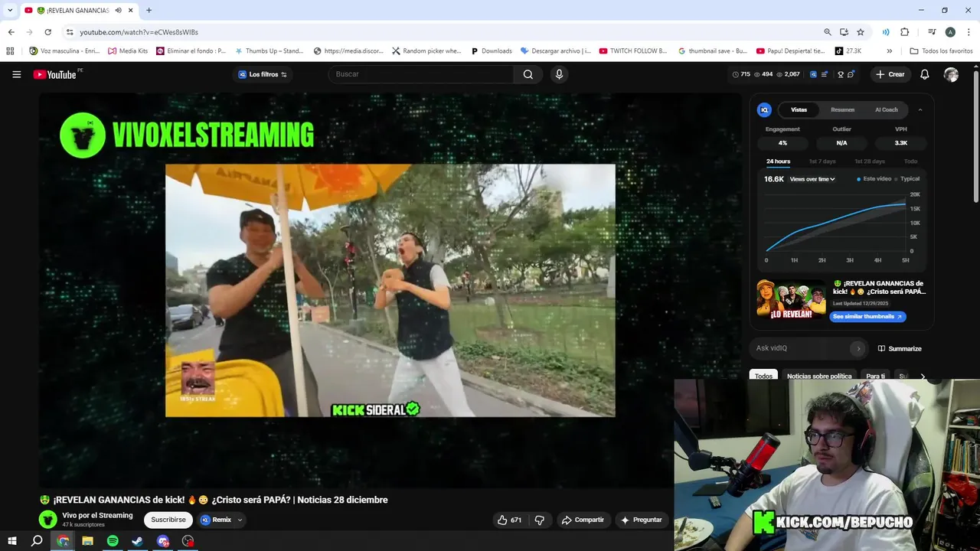Screen dimensions: 980x551
Task: Click Suscribirse button
Action: point(168,520)
